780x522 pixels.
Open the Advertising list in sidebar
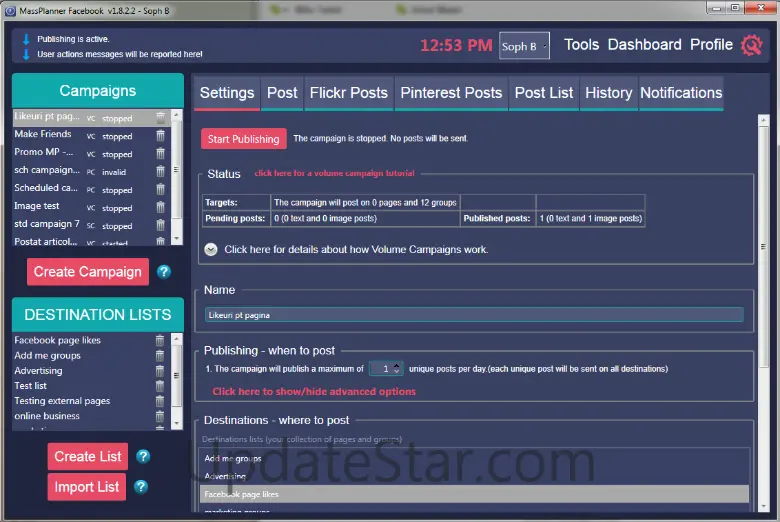click(x=38, y=371)
